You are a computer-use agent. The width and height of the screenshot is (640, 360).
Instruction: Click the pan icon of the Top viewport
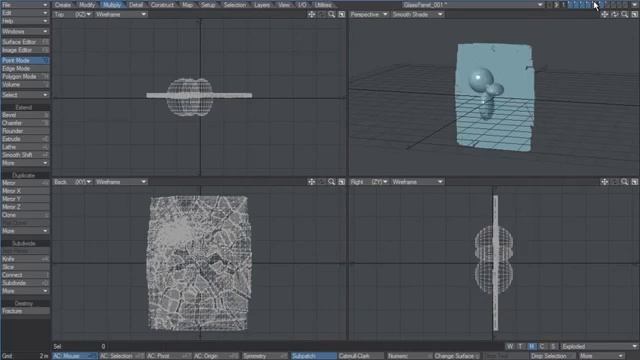[311, 14]
